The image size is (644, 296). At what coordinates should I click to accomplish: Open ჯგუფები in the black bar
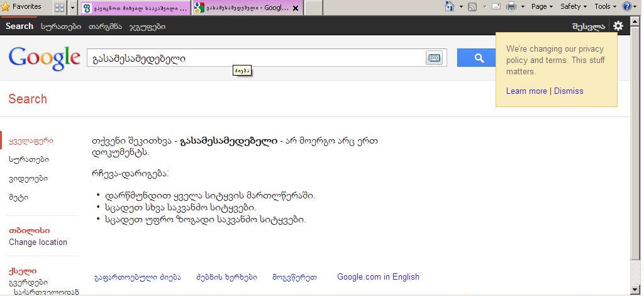(147, 26)
